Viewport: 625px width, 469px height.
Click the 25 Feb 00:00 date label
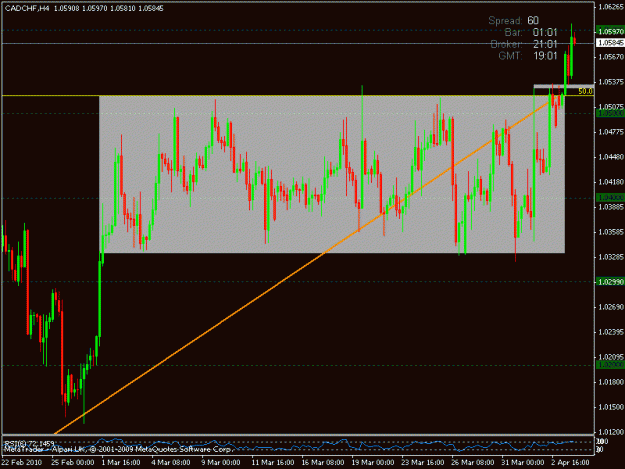click(x=73, y=462)
